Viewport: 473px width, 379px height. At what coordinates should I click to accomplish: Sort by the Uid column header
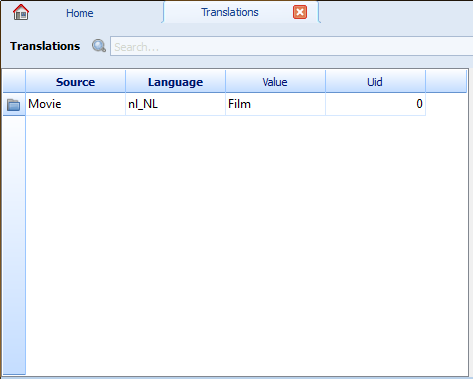[x=375, y=82]
